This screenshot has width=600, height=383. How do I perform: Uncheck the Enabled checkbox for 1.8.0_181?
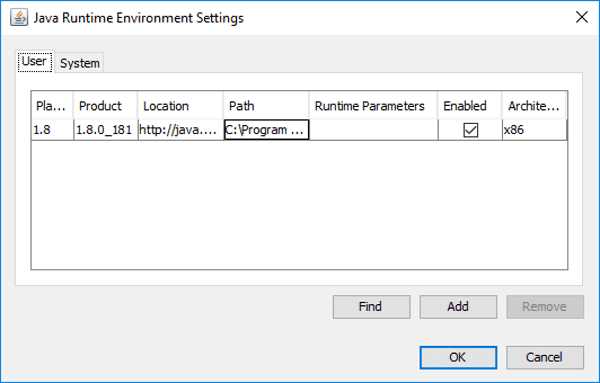pos(470,130)
